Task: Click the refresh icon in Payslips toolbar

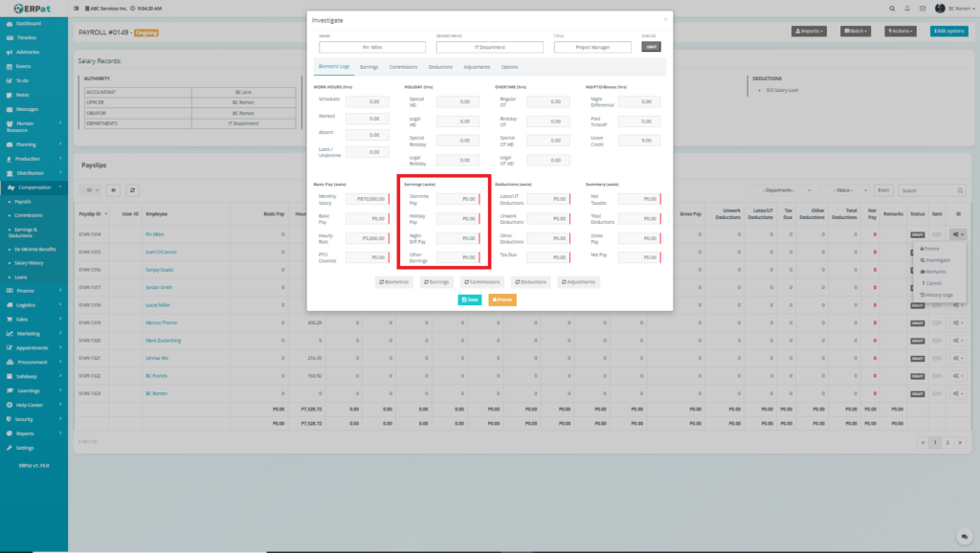Action: pyautogui.click(x=132, y=190)
